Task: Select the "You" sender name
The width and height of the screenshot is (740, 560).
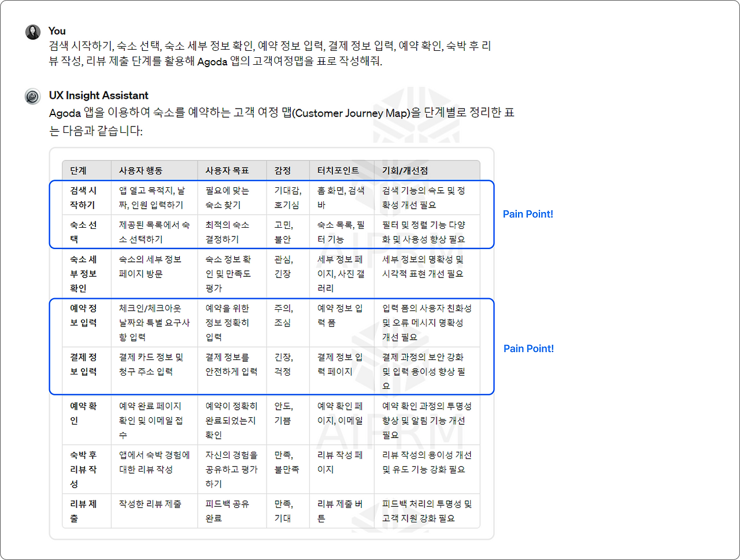Action: [57, 31]
